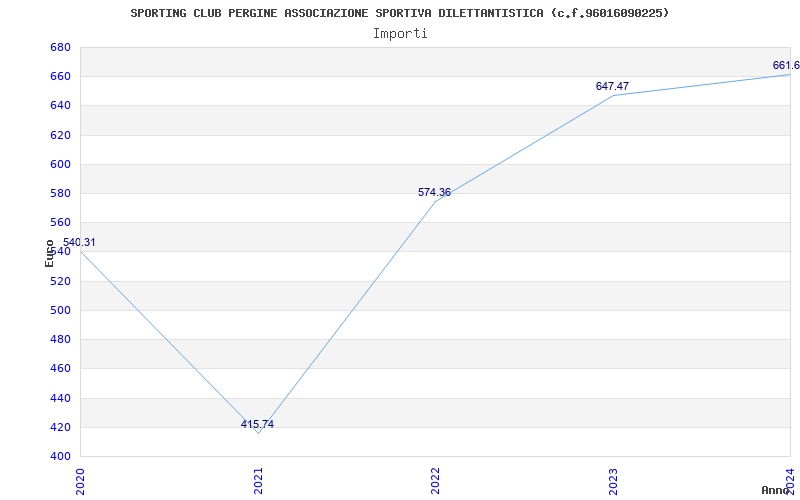Click the 600 y-axis tick value
This screenshot has height=500, width=800.
[60, 164]
